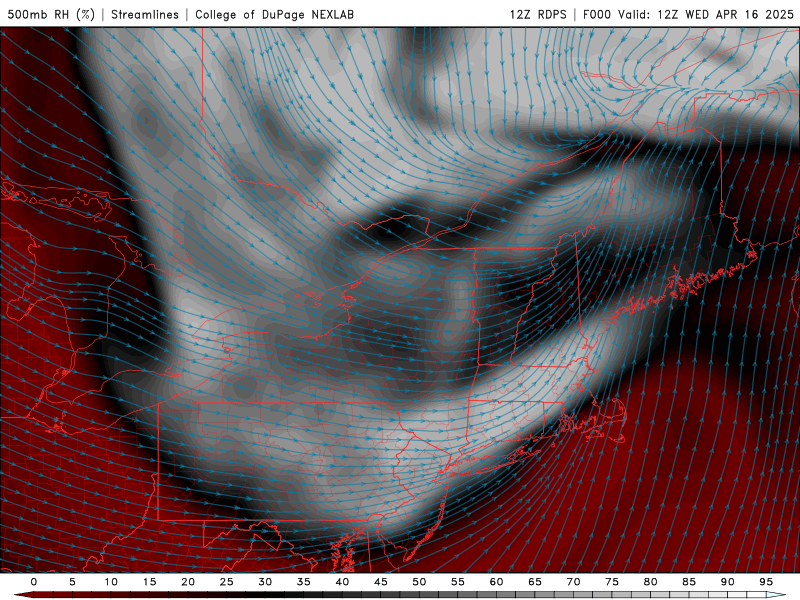Select the '55' label on the colorbar
Viewport: 800px width, 600px height.
[458, 582]
